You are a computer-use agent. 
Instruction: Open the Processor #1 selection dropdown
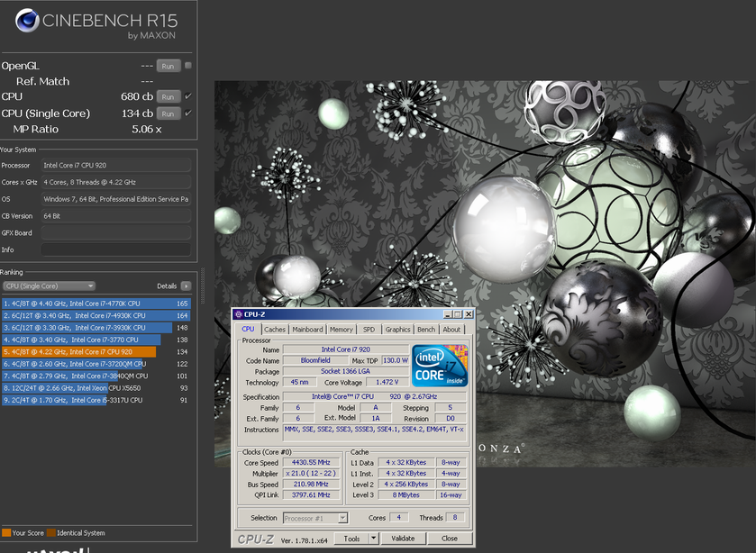[314, 518]
